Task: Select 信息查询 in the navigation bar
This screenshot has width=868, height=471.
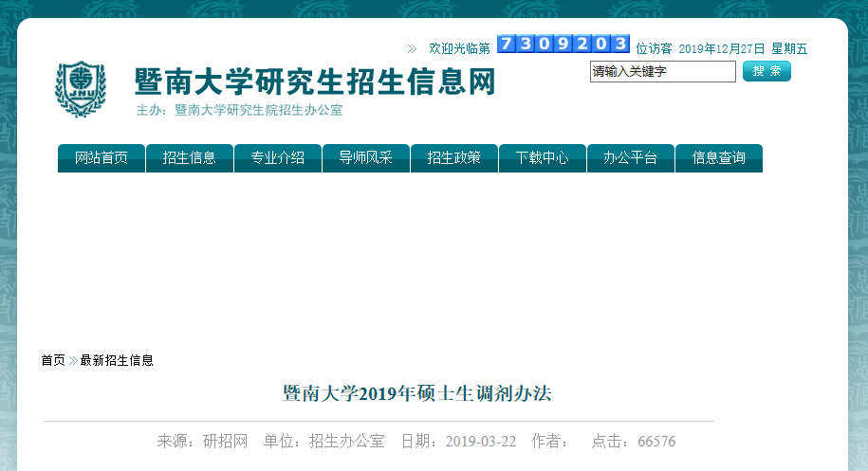Action: tap(719, 158)
